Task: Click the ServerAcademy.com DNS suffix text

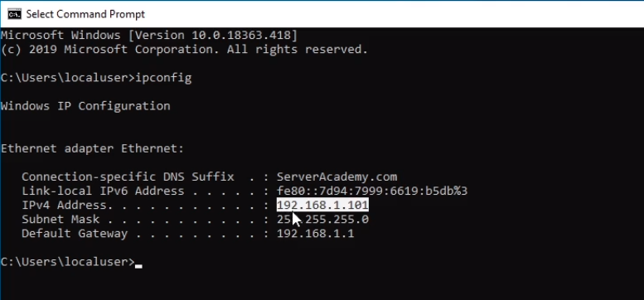Action: click(337, 177)
